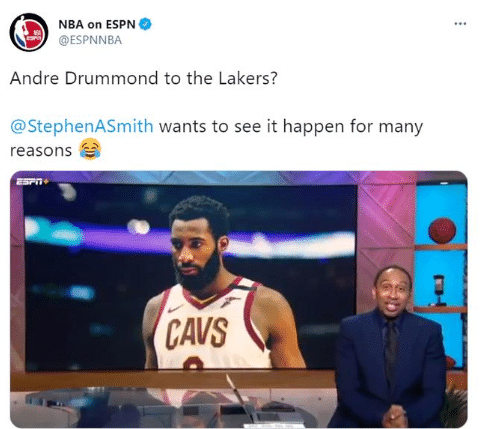
Task: Play the embedded tweet video
Action: [x=239, y=299]
